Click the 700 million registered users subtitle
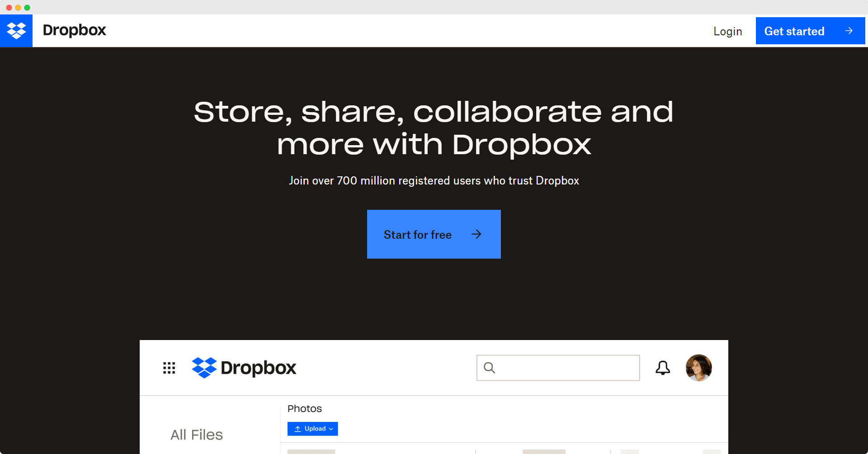Screen dimensions: 868x454 click(434, 180)
